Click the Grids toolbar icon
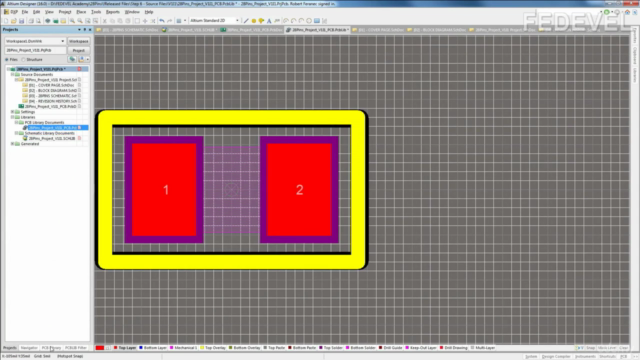This screenshot has height=360, width=640. 179,21
